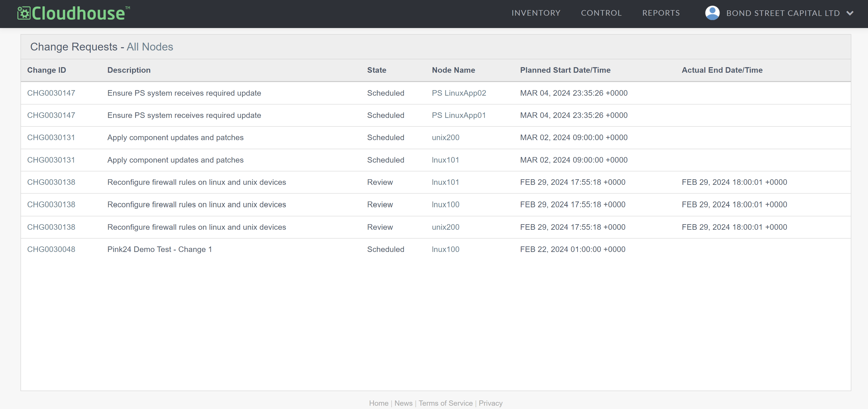Open the Control menu
This screenshot has width=868, height=409.
click(x=601, y=13)
